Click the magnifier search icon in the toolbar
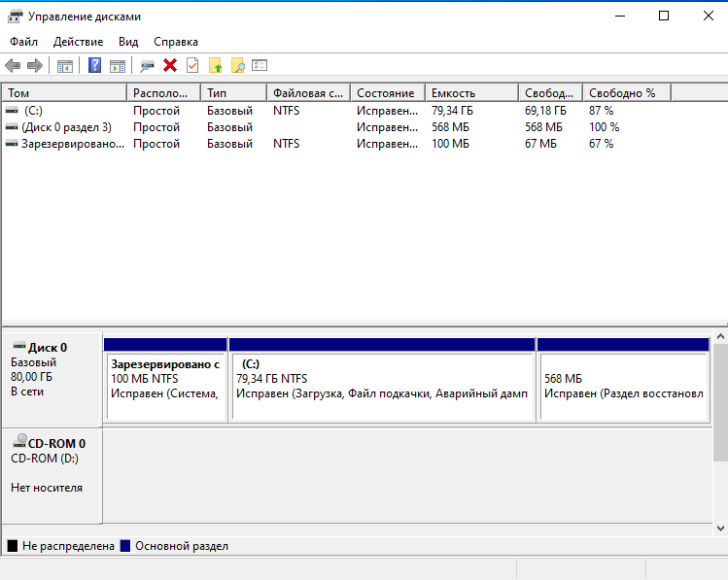This screenshot has height=580, width=728. click(x=237, y=65)
